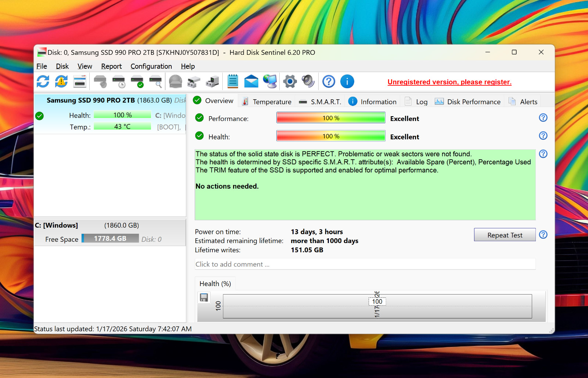The width and height of the screenshot is (588, 378).
Task: Switch to the Disk Performance tab
Action: coord(467,101)
